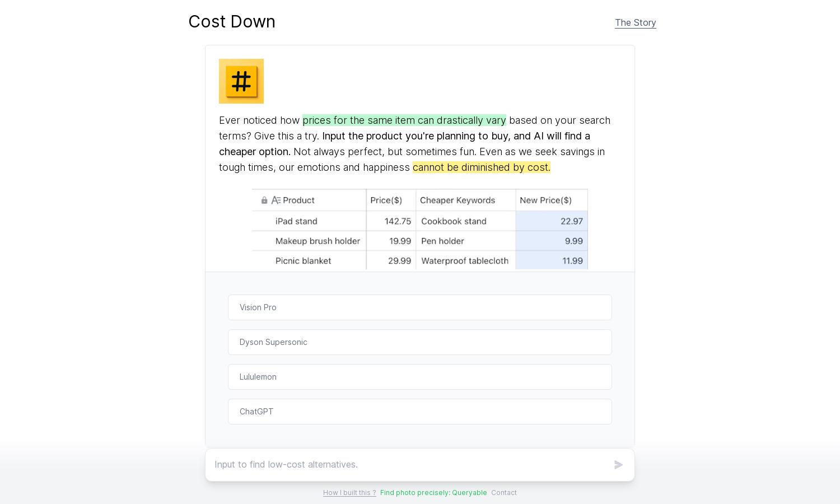Click the 'Pen holder' keyword cell
The image size is (840, 504).
(442, 241)
